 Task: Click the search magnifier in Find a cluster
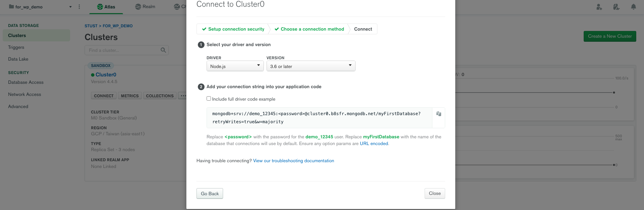163,50
